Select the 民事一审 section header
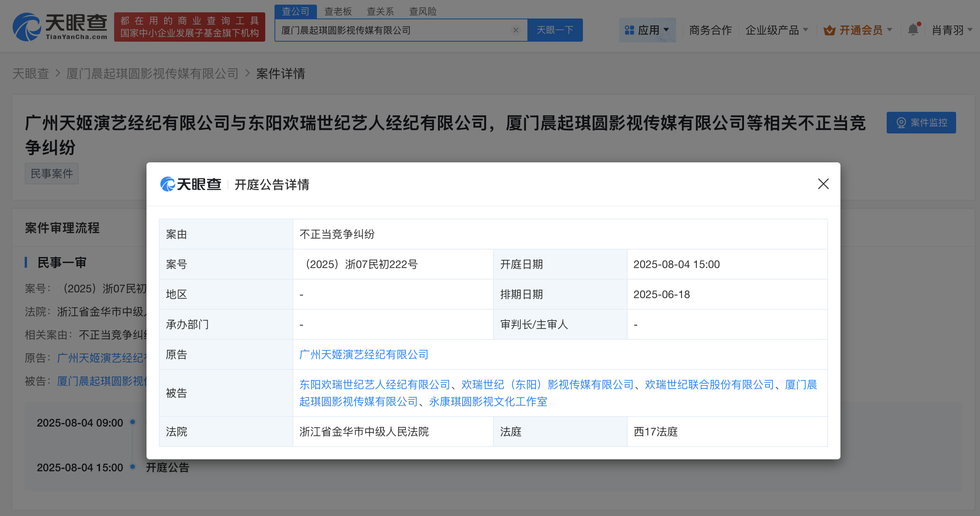Screen dimensions: 980x516 click(62, 263)
